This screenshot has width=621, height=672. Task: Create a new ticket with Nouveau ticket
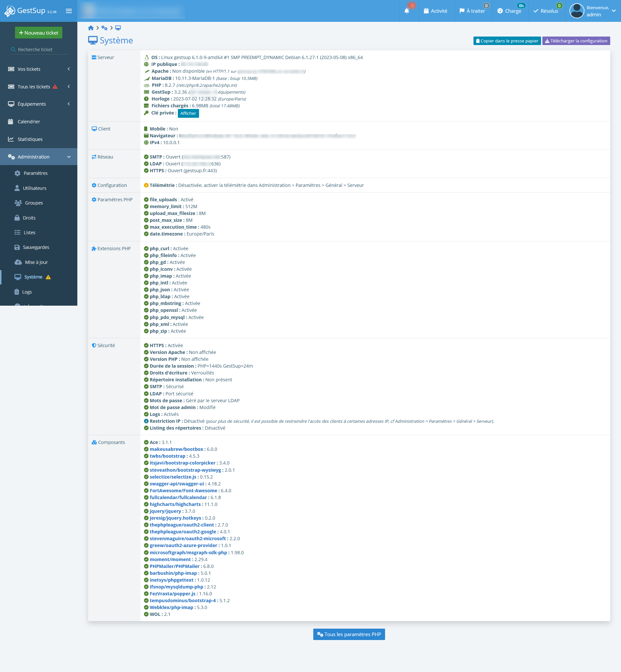pos(39,33)
